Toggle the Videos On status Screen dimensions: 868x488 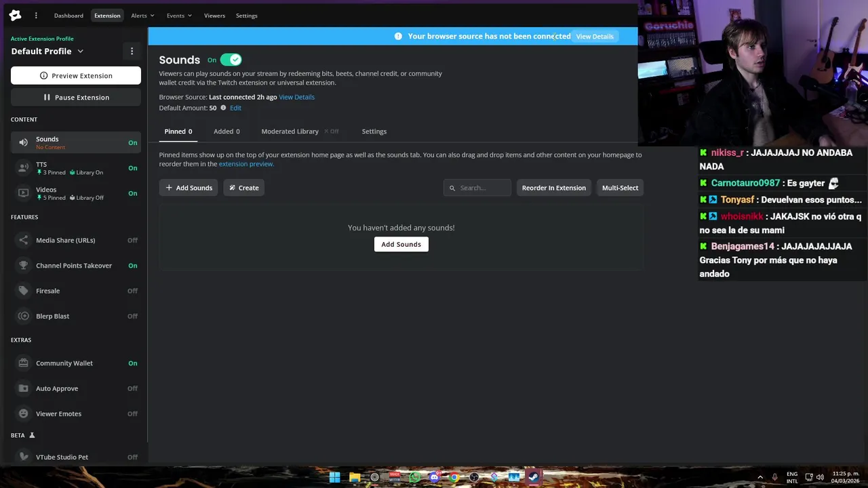coord(133,193)
